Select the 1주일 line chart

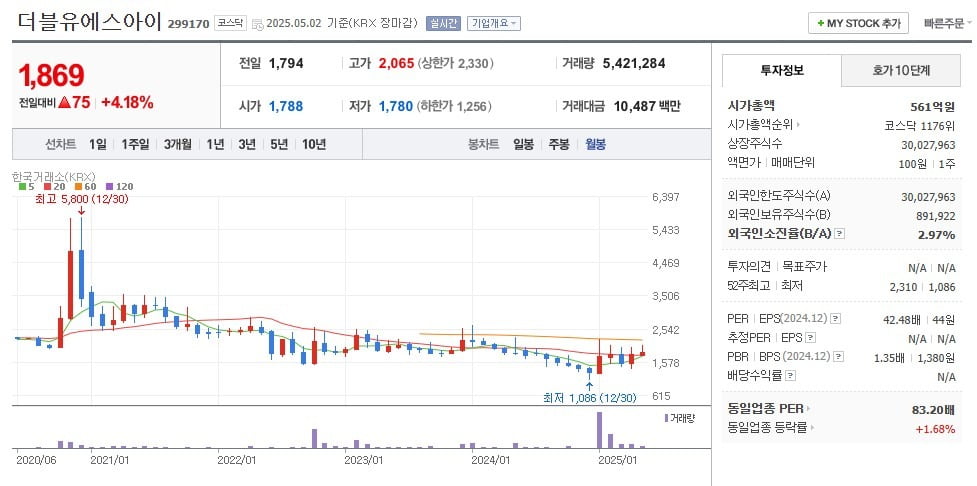pyautogui.click(x=135, y=145)
